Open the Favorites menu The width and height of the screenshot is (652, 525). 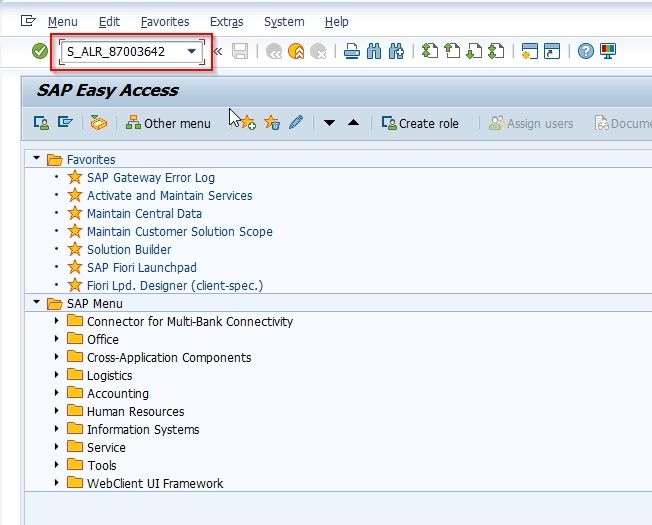(165, 22)
